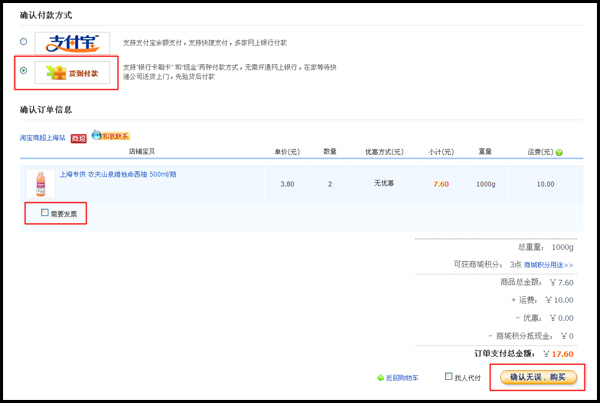Open the 淘宝商超上海站 shop link

tap(42, 138)
